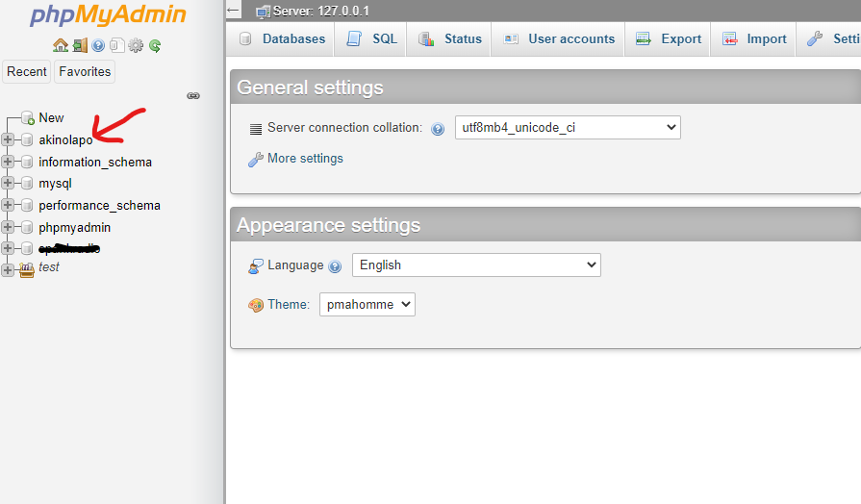Select the performance_schema database
861x504 pixels.
click(x=99, y=205)
